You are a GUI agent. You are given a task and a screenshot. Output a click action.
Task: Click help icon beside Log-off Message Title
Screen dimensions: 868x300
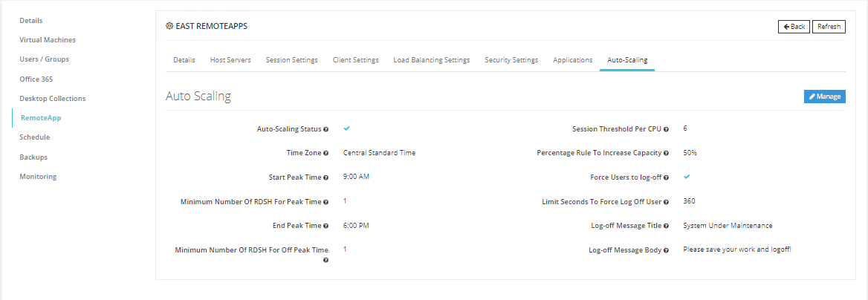tap(666, 226)
